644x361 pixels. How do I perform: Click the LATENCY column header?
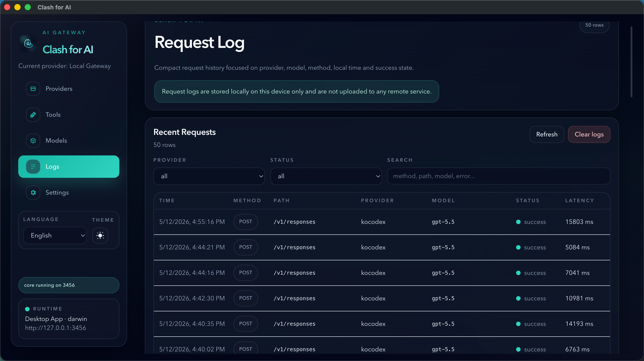tap(580, 200)
